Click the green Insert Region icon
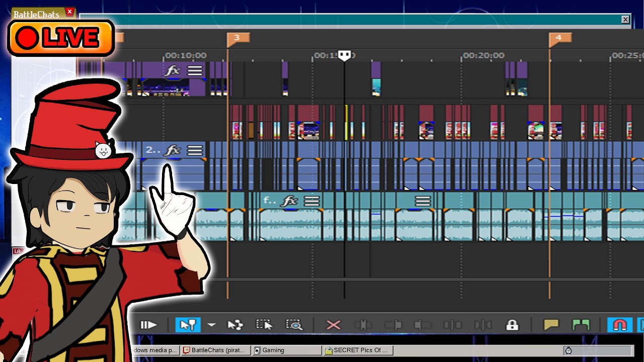Viewport: 644px width, 362px height. click(x=581, y=325)
